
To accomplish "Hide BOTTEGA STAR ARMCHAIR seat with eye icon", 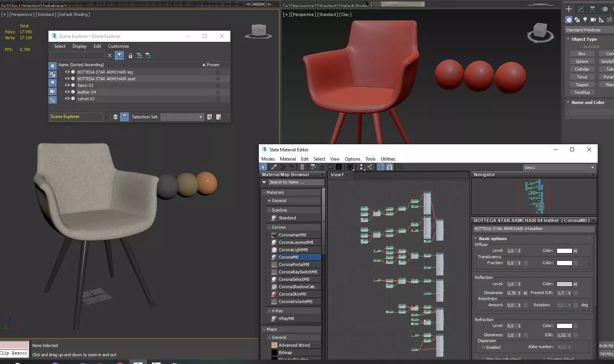I will [67, 79].
